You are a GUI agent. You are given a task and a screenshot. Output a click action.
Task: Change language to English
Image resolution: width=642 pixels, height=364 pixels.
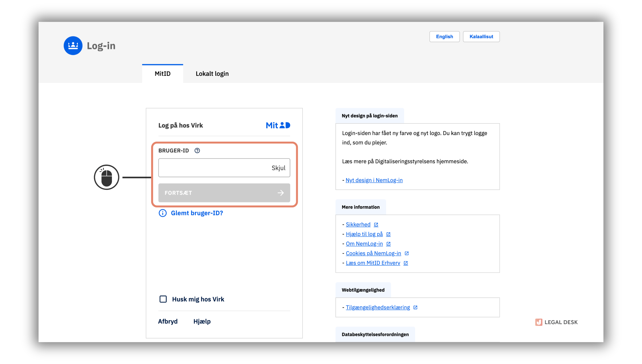(444, 37)
